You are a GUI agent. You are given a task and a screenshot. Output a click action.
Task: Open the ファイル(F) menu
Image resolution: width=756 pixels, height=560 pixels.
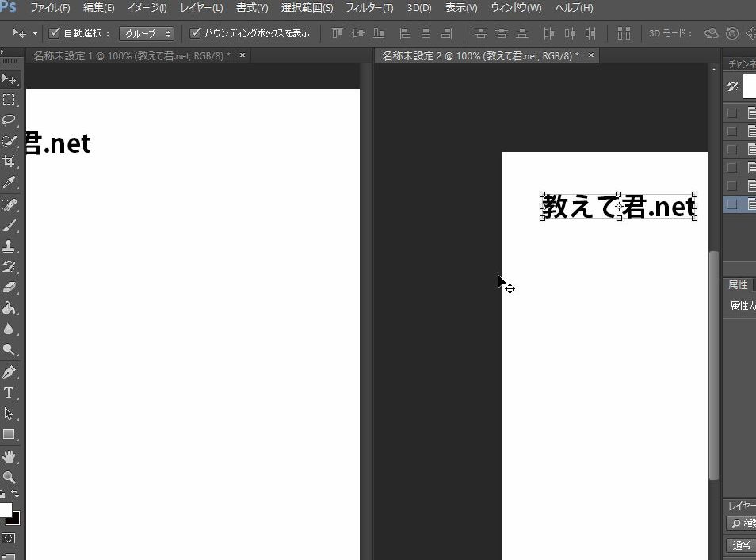(50, 8)
